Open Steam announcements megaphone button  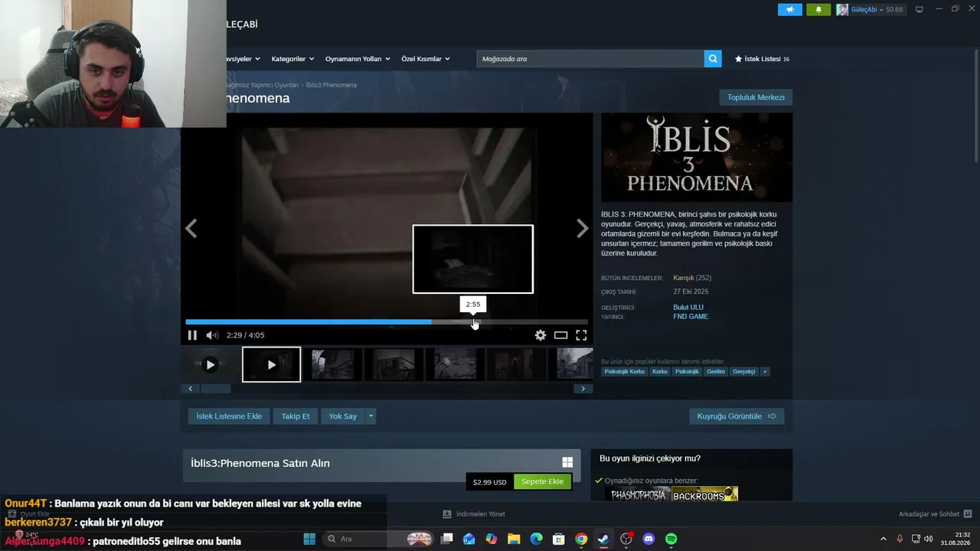[790, 10]
